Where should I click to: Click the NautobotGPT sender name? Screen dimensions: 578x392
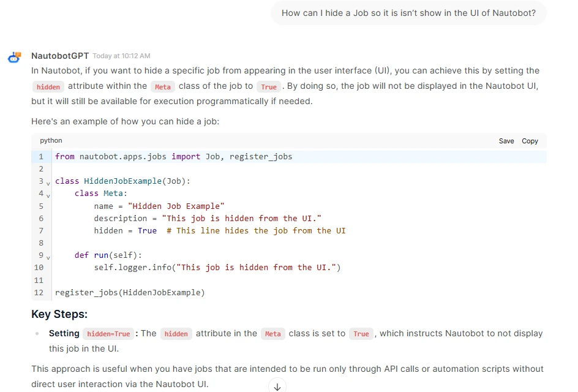(60, 56)
